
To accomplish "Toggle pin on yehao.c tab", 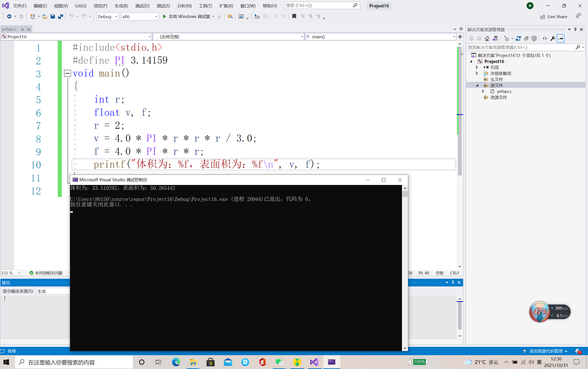I will pos(22,29).
